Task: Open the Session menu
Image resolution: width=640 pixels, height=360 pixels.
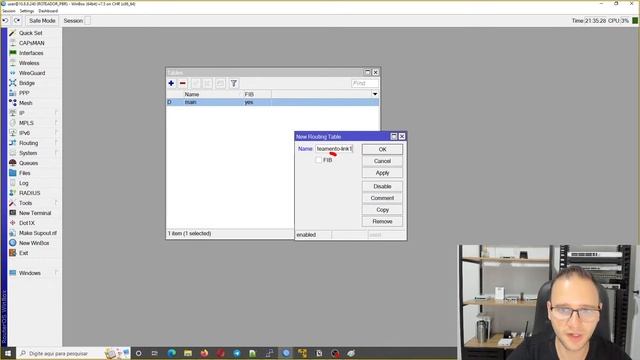Action: pos(9,11)
